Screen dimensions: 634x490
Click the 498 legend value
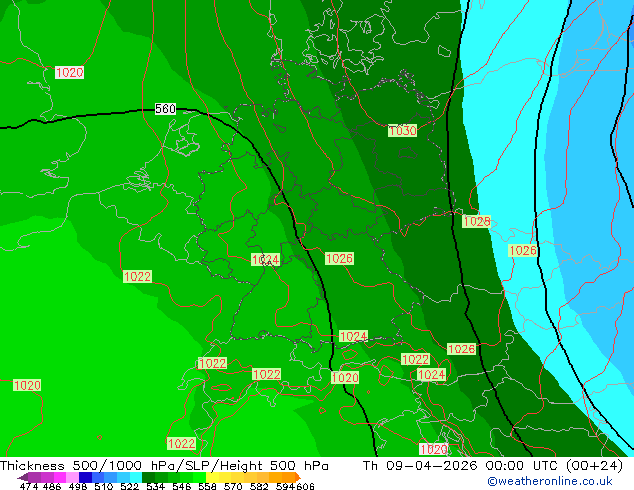point(77,486)
